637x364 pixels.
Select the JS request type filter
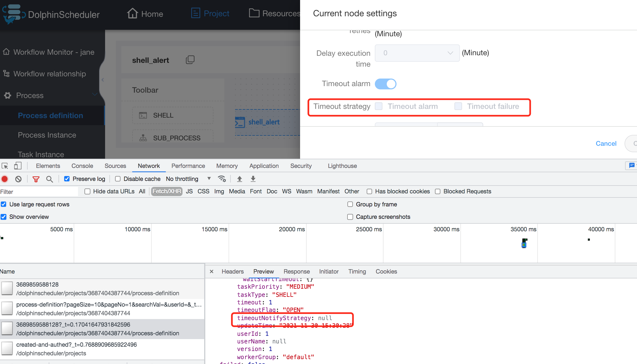click(x=189, y=191)
